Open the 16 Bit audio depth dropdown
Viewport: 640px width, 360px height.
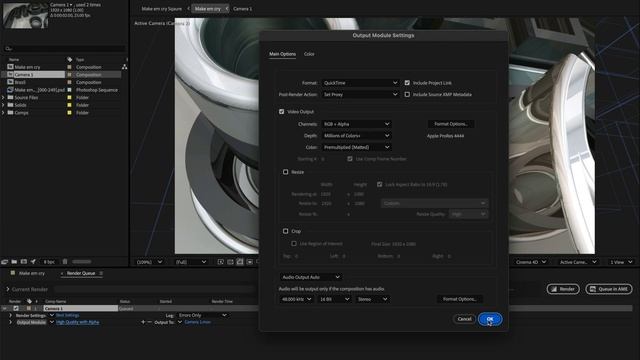pos(335,299)
